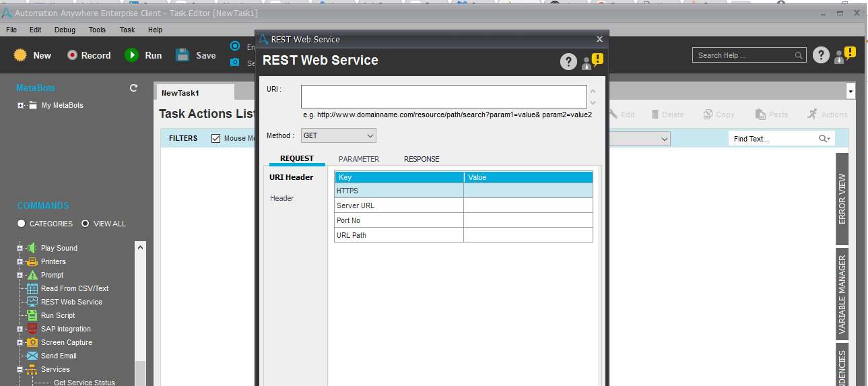Click the Find Text magnifier icon
Viewport: 868px width, 386px height.
pos(824,139)
